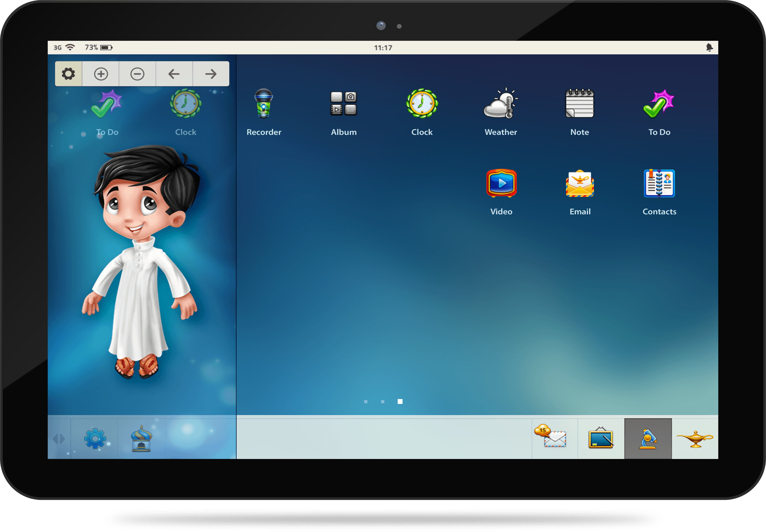
Task: Click the right arrow toolbar button
Action: [x=211, y=74]
